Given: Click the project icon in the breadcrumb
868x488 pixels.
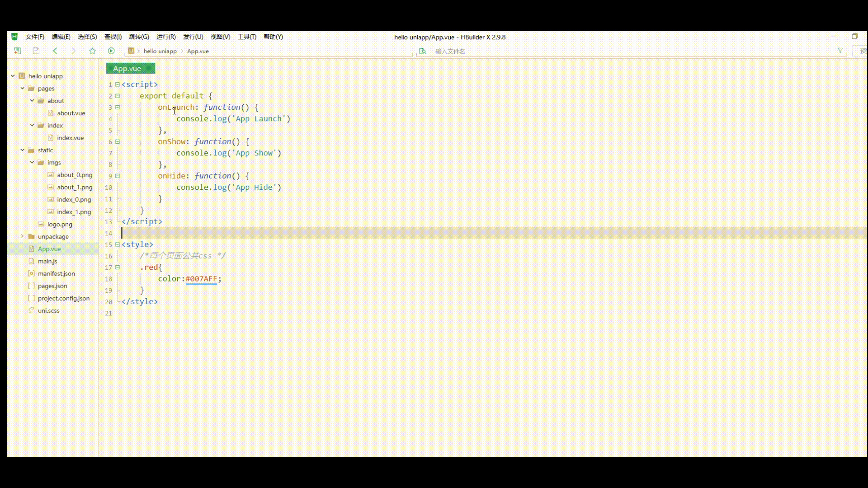Looking at the screenshot, I should coord(131,51).
